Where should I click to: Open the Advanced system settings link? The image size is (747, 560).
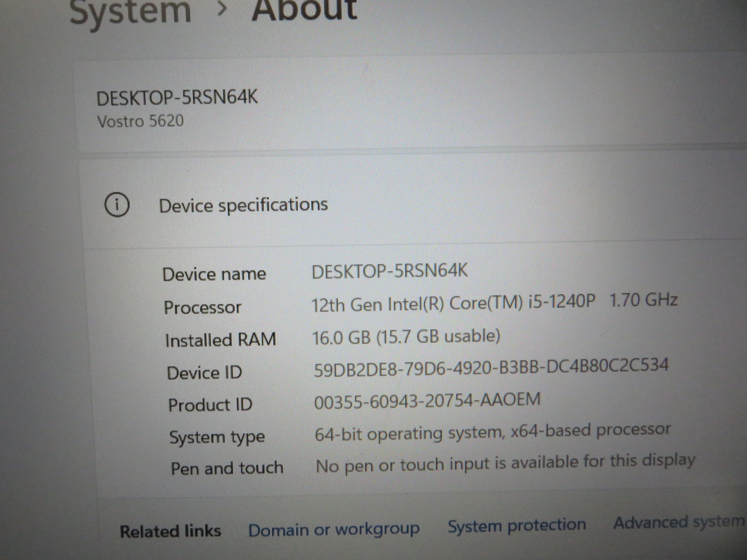[678, 522]
